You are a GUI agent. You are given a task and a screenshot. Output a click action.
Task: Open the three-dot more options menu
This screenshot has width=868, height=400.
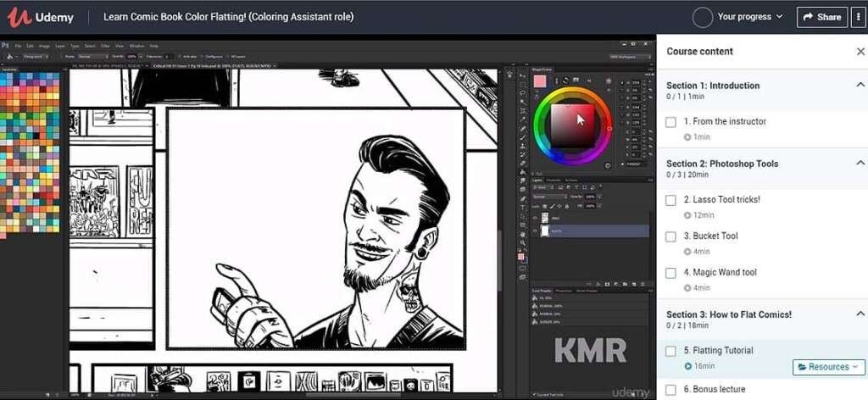tap(858, 17)
